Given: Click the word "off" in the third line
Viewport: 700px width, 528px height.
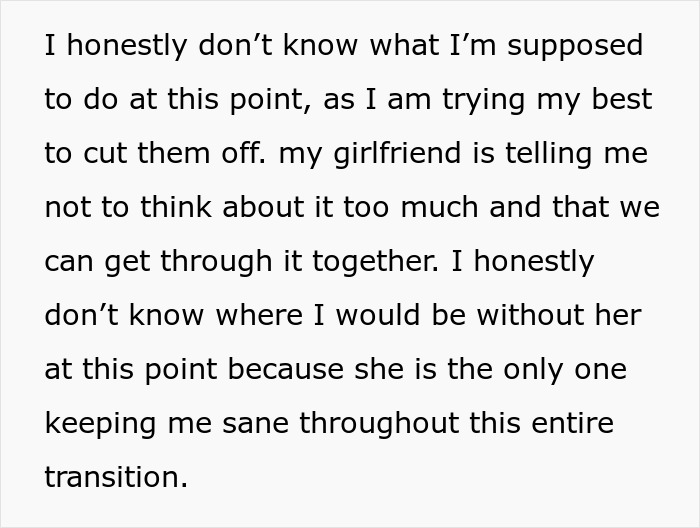Looking at the screenshot, I should coord(242,154).
